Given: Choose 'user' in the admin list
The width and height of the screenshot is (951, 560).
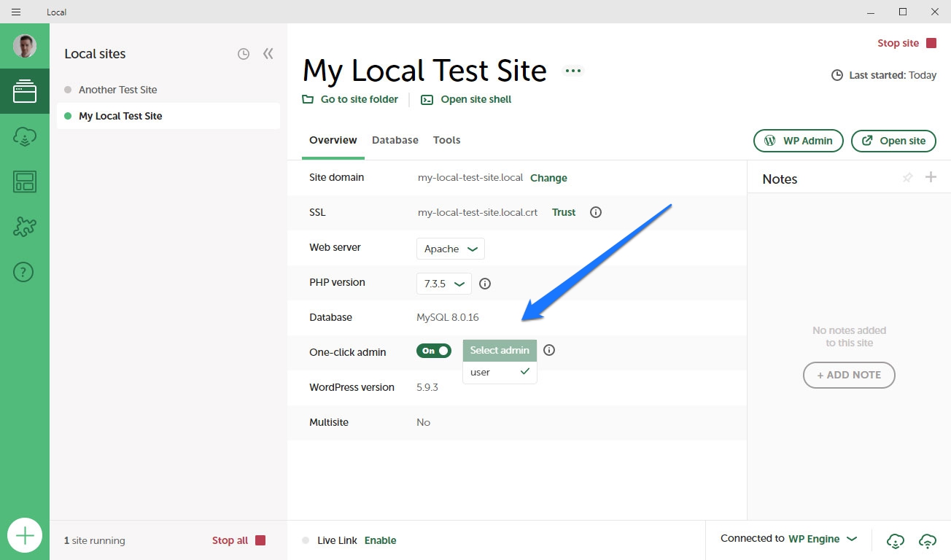Looking at the screenshot, I should [x=500, y=372].
